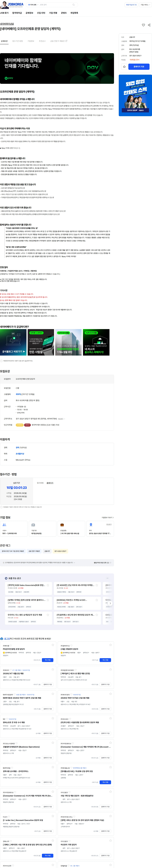This screenshot has width=152, height=868.
Task: Open the 경력사원 상시채용 - 온라인커머스 posting
Action: click(x=16, y=771)
